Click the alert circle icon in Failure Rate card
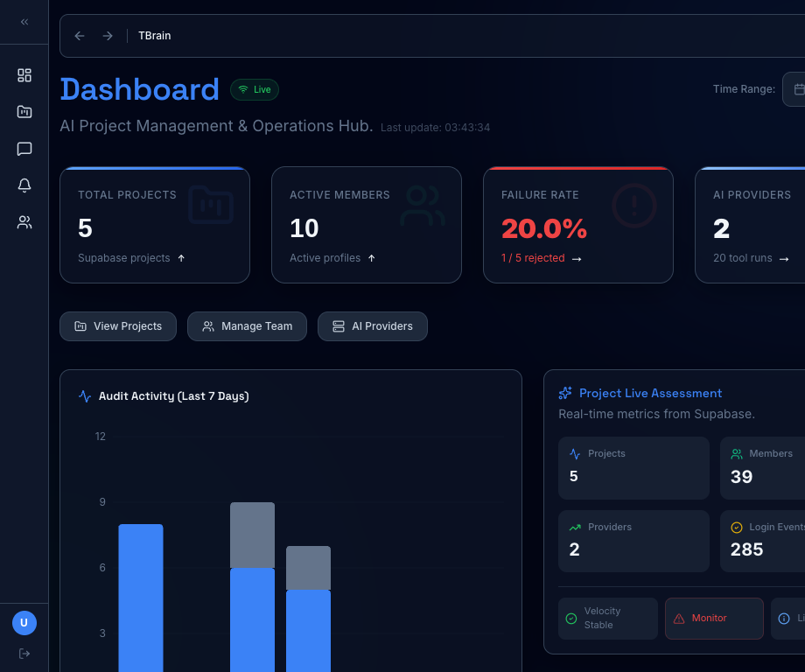 (x=634, y=206)
